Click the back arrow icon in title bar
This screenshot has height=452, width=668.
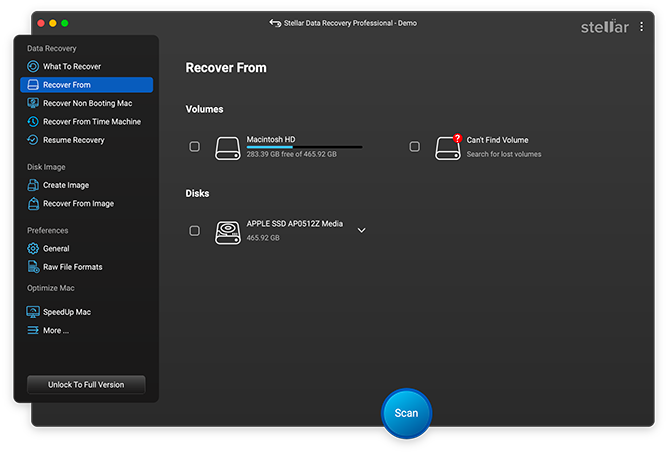coord(275,23)
